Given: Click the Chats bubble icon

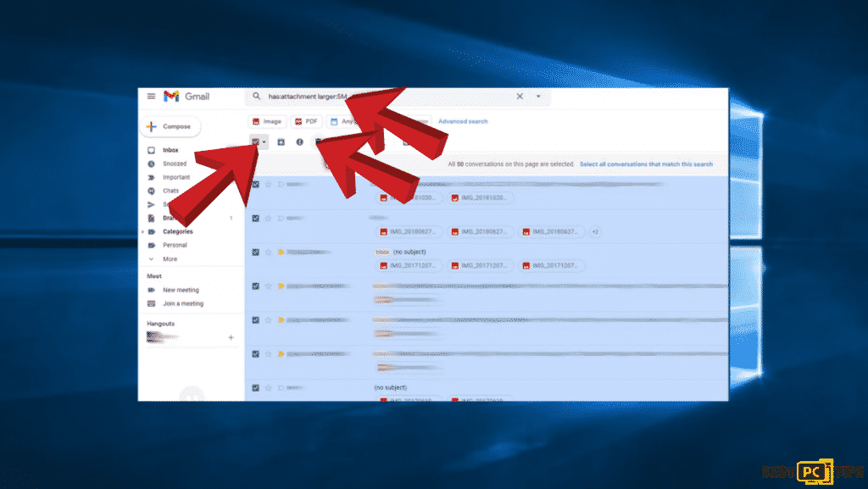Looking at the screenshot, I should 151,191.
